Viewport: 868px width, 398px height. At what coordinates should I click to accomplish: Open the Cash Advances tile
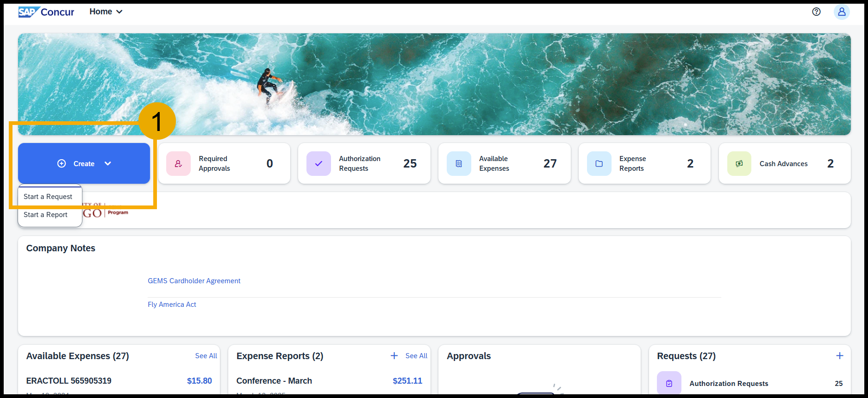(x=785, y=163)
